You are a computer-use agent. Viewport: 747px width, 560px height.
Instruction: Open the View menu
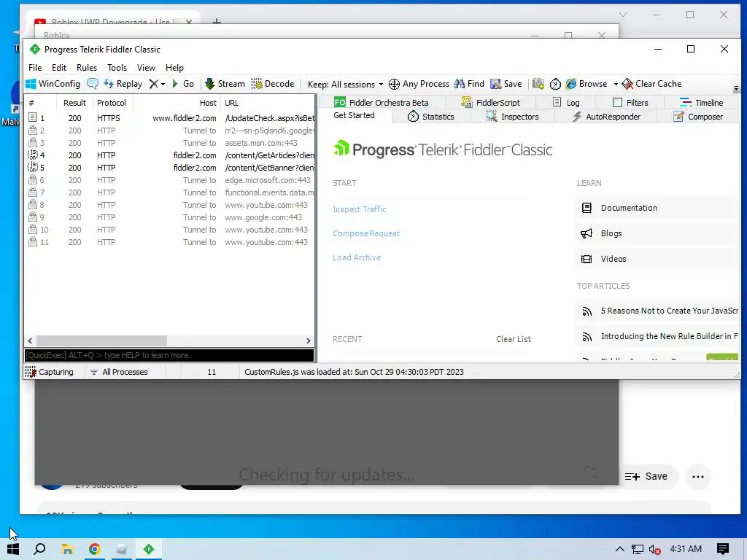(x=146, y=68)
